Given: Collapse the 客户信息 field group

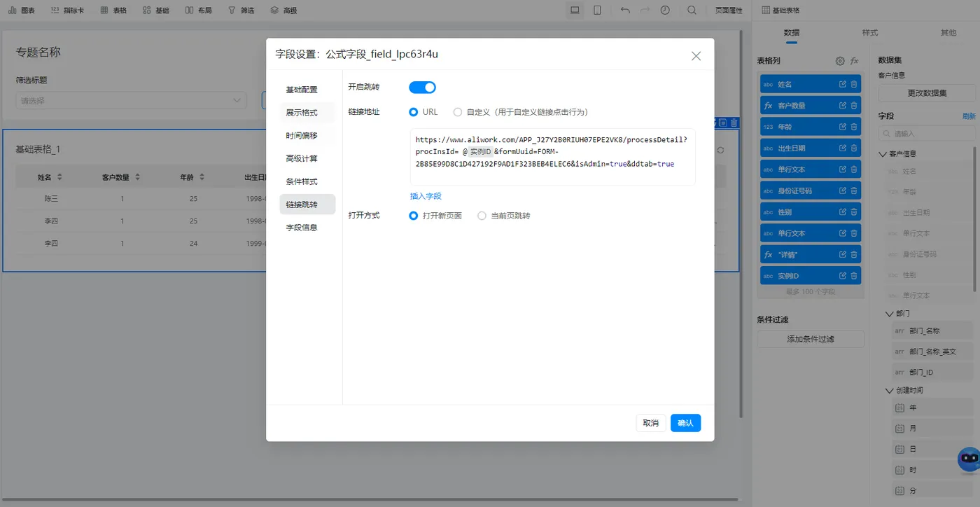Looking at the screenshot, I should pyautogui.click(x=883, y=153).
